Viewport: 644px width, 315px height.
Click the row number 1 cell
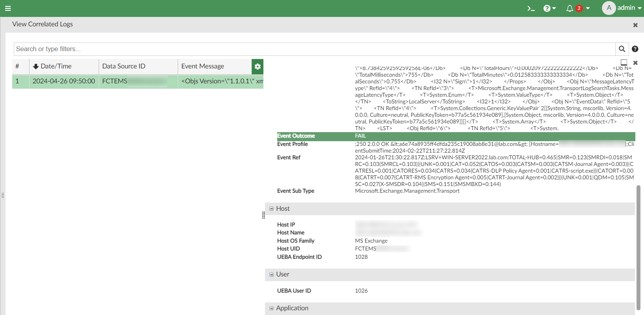(x=21, y=81)
